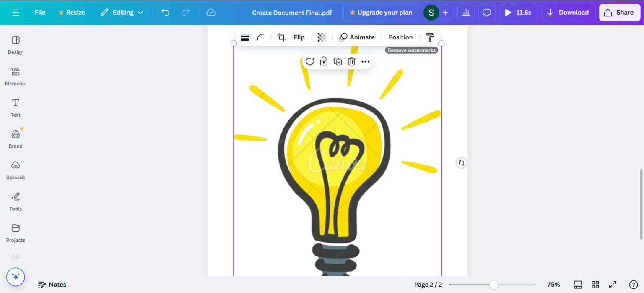The width and height of the screenshot is (644, 293).
Task: Click the zoom slider handle
Action: pyautogui.click(x=493, y=285)
